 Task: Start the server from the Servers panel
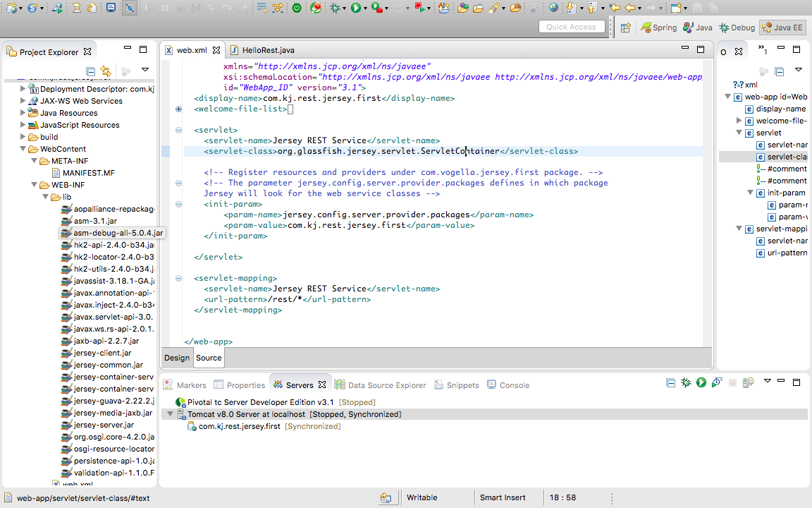point(701,383)
